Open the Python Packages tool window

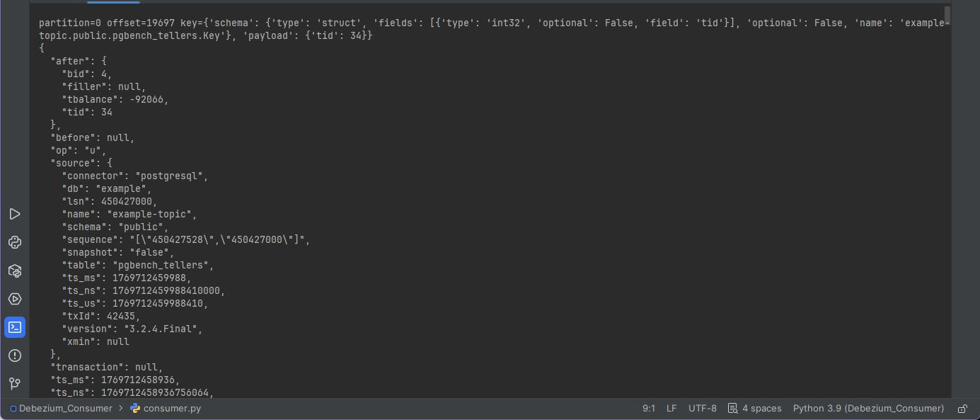click(x=14, y=271)
